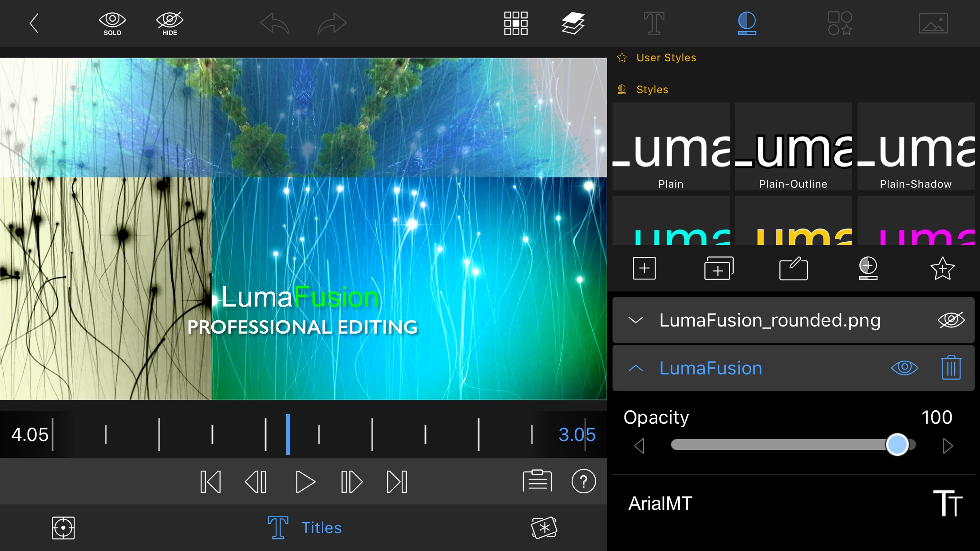Click the Opacity slider handle
The width and height of the screenshot is (980, 551).
pos(897,445)
